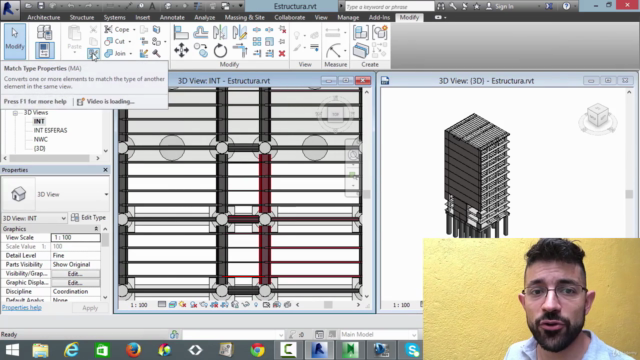640x360 pixels.
Task: Open the 3D View type selector dropdown
Action: 106,194
